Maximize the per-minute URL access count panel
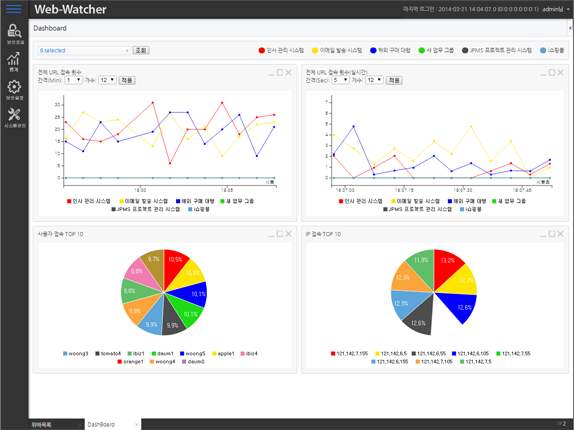 coord(280,72)
